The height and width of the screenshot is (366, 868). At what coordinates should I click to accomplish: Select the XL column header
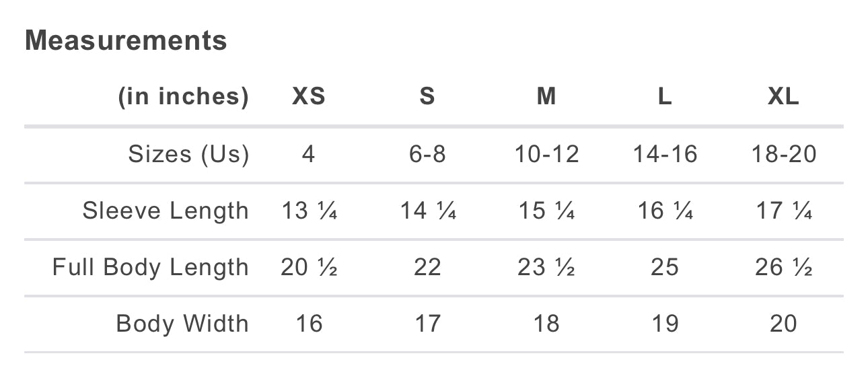click(x=783, y=97)
